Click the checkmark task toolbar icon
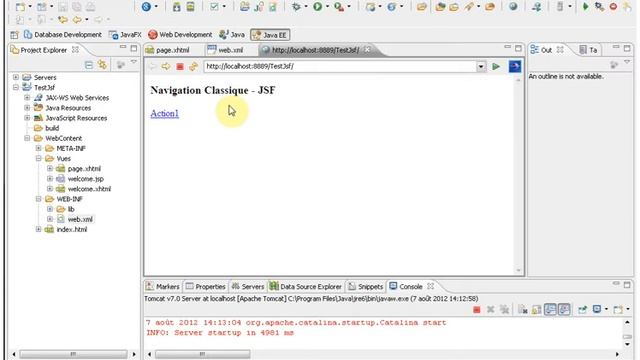 pos(214,7)
